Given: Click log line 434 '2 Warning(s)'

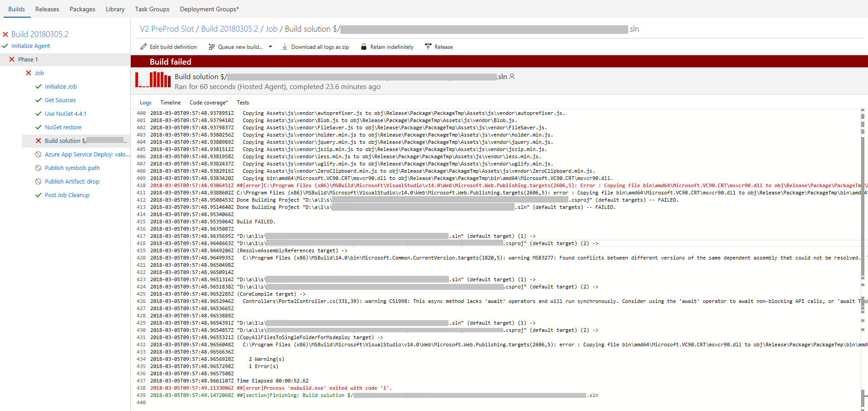Looking at the screenshot, I should [x=267, y=359].
